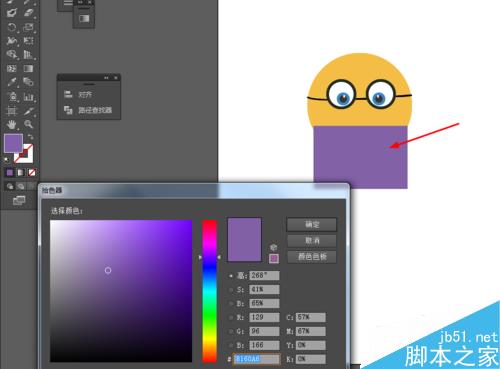Select the Free Transform tool
The width and height of the screenshot is (500, 369).
tap(29, 41)
